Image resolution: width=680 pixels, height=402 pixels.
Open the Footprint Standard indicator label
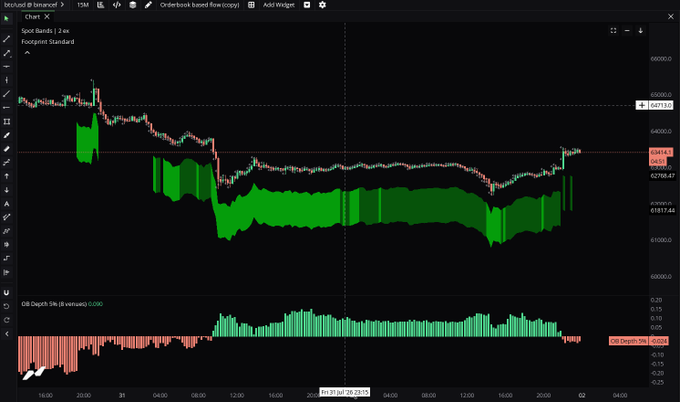(48, 42)
